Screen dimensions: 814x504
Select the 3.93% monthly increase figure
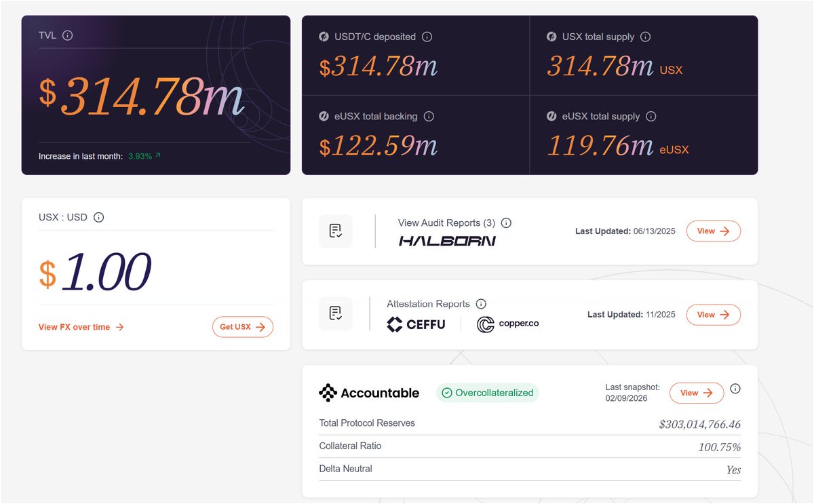click(140, 156)
